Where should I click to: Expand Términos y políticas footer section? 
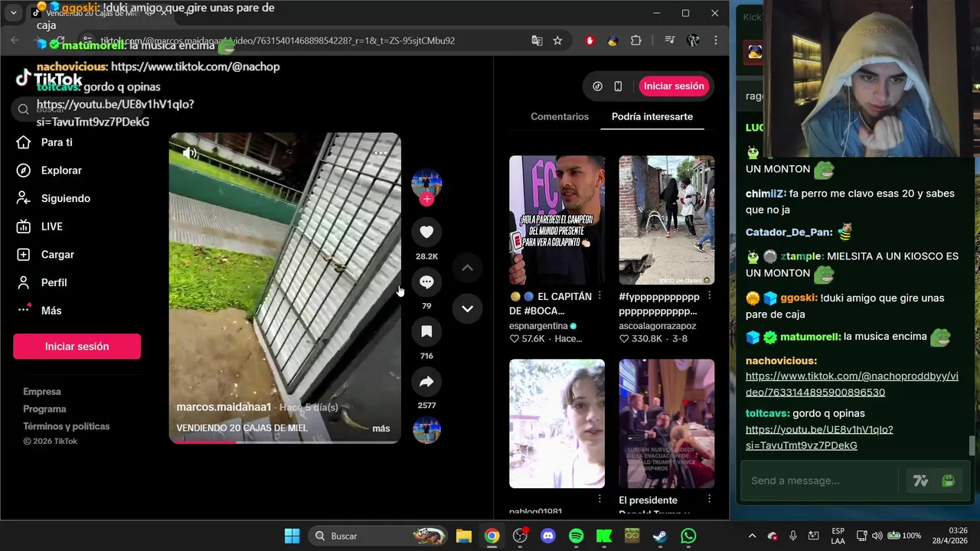(x=66, y=426)
